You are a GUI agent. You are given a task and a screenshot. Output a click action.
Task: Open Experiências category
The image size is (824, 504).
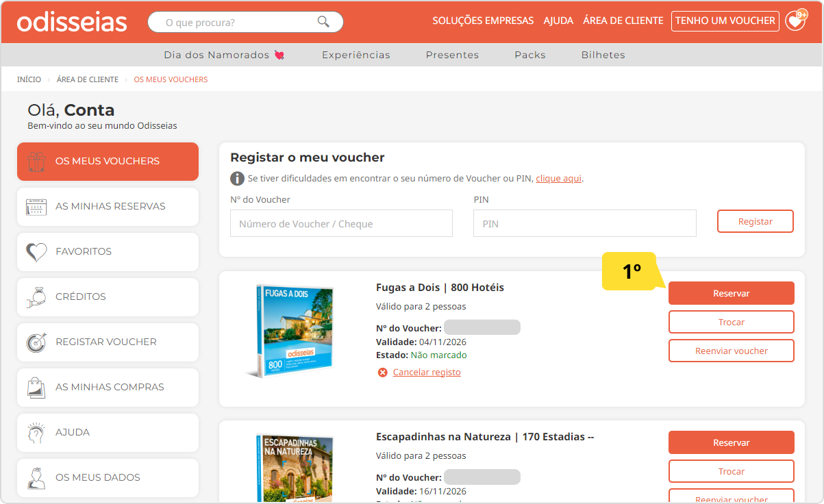coord(356,55)
